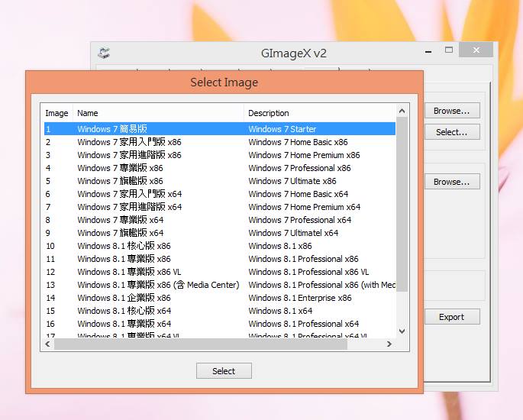Select image 4 Windows 7 專業版 x86

pos(220,168)
